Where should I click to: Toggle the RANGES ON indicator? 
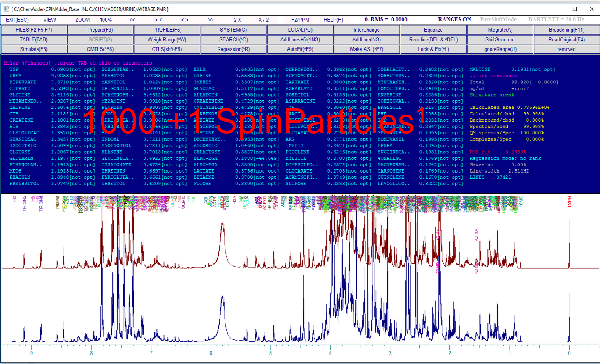[454, 19]
